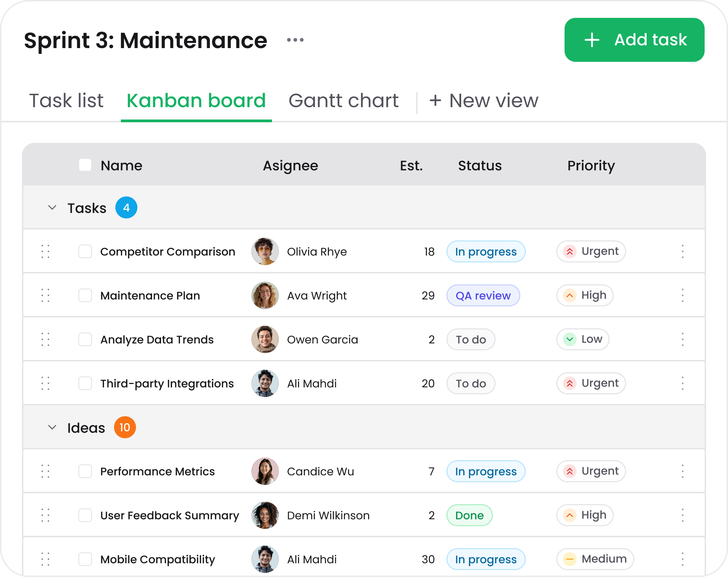Click the drag handle beside Maintenance Plan
Viewport: 728px width, 577px height.
pos(45,295)
